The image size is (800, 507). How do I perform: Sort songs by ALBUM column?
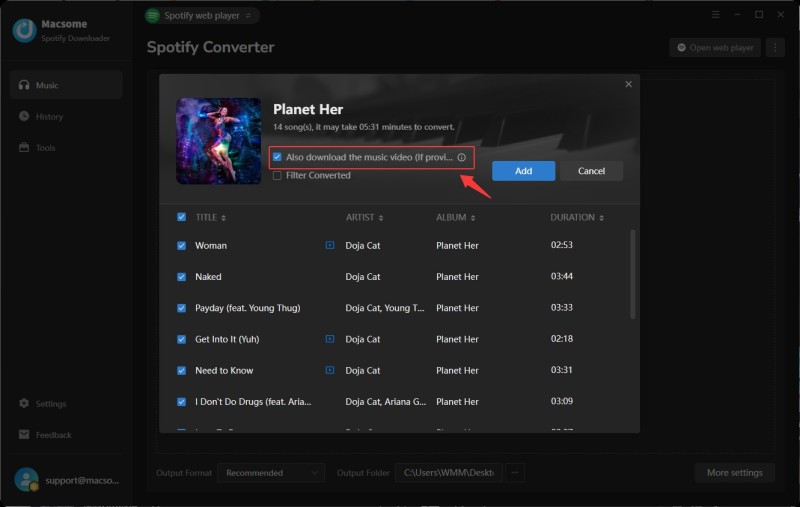tap(456, 217)
